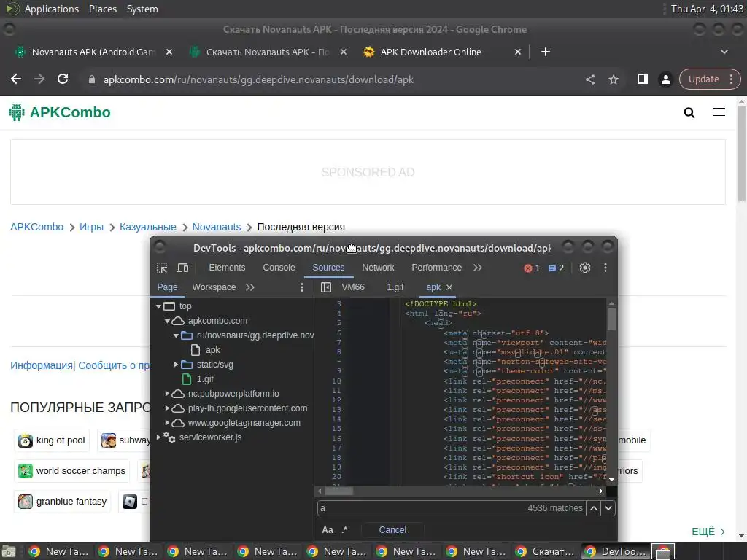
Task: Switch to the Network panel
Action: [378, 268]
